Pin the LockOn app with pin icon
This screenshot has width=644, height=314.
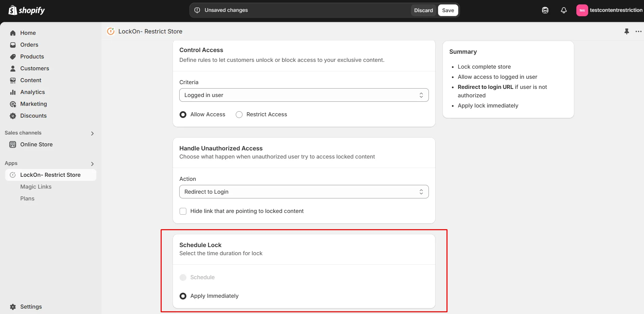(x=626, y=31)
